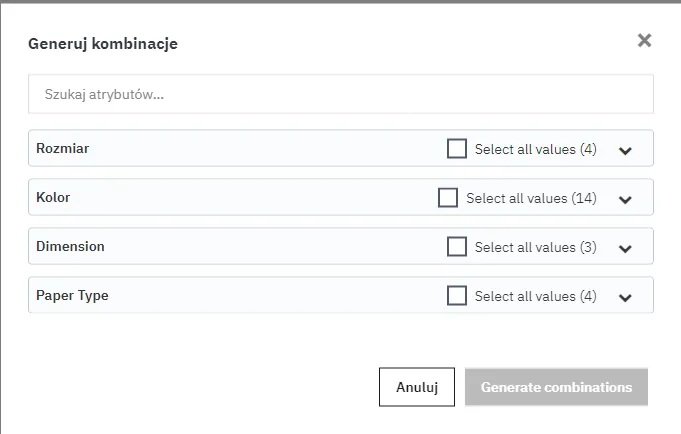Click "Select all values (4)" text for Paper Type
The width and height of the screenshot is (681, 434).
[535, 296]
